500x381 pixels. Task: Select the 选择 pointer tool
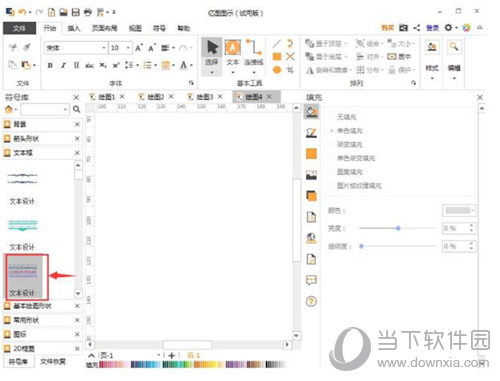pos(212,56)
